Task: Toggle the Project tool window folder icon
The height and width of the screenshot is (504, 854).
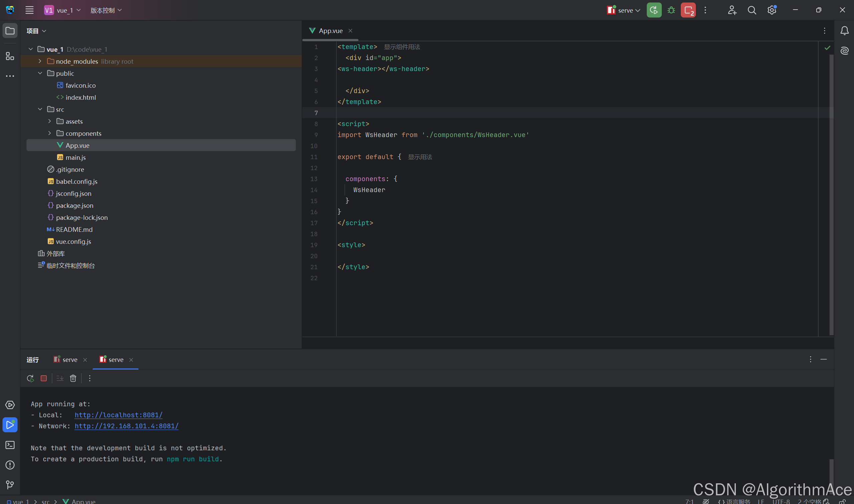Action: pos(10,31)
